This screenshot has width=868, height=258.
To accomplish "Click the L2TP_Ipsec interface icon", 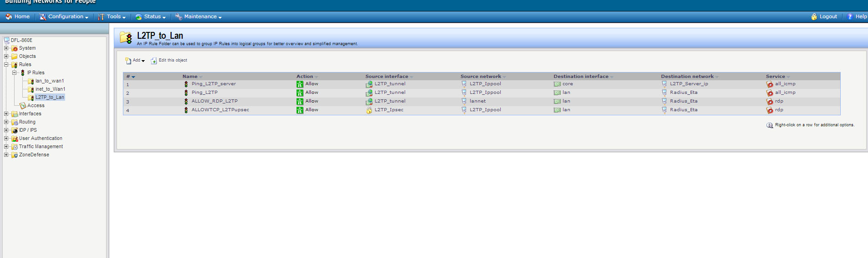I will [369, 110].
